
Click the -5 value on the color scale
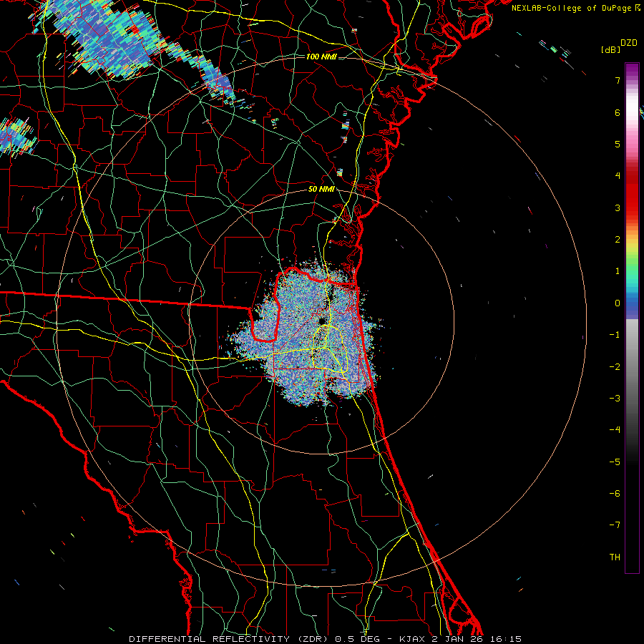tap(615, 462)
